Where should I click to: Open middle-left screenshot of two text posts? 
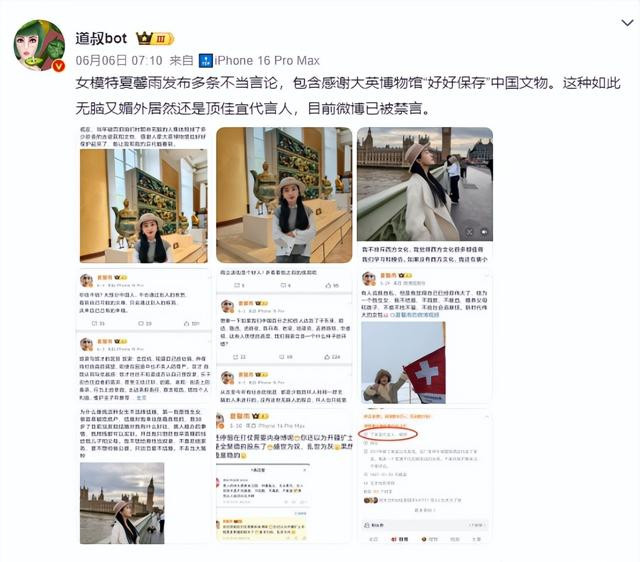[x=144, y=336]
